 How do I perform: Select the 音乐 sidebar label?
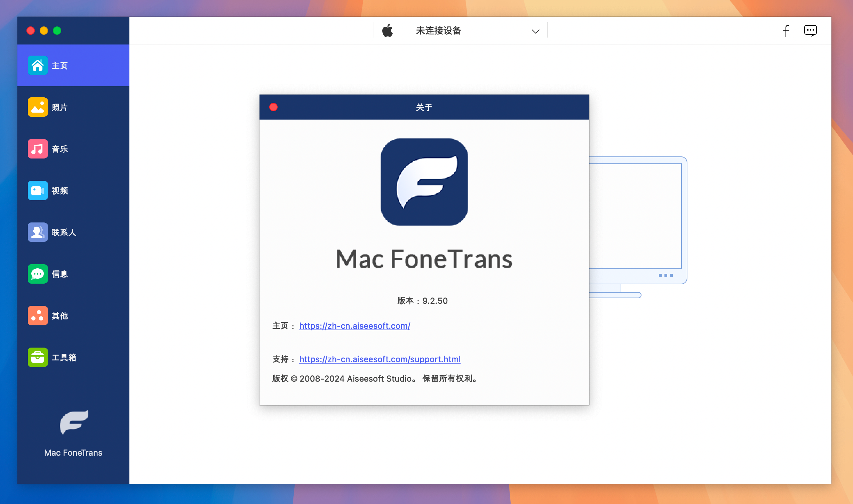59,149
